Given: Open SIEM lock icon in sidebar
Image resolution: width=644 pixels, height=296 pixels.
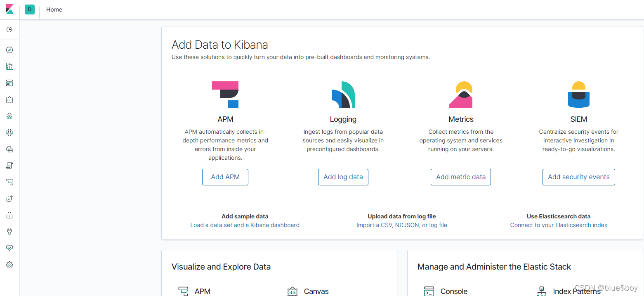Looking at the screenshot, I should (x=9, y=215).
